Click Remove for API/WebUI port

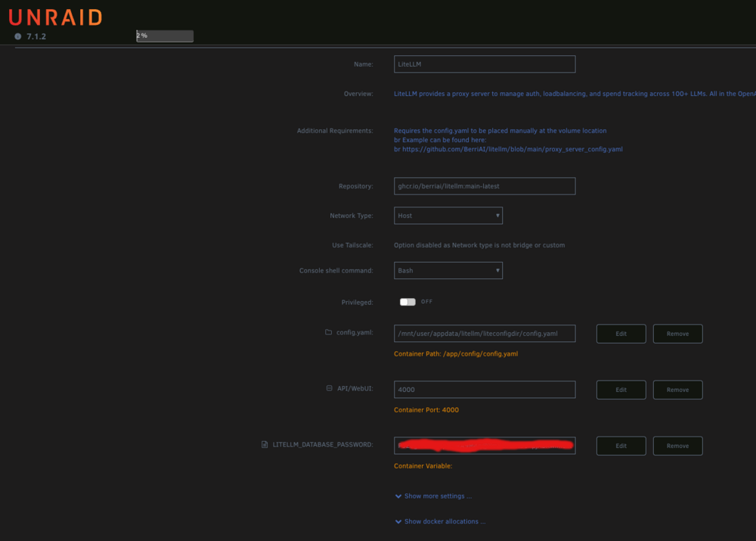pos(677,390)
